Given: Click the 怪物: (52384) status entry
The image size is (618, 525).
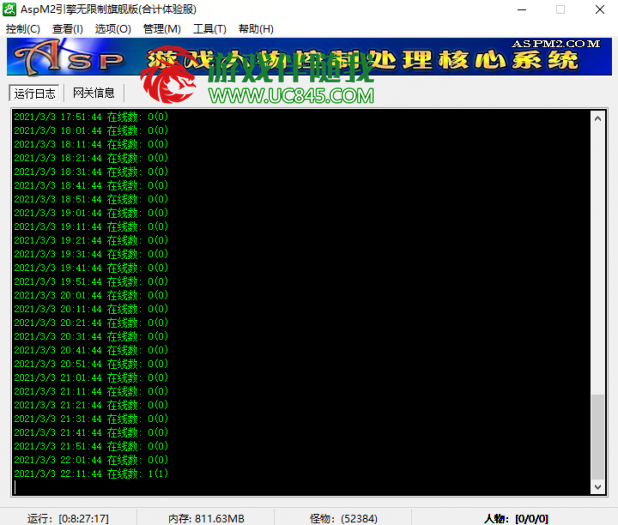Looking at the screenshot, I should pyautogui.click(x=343, y=518).
